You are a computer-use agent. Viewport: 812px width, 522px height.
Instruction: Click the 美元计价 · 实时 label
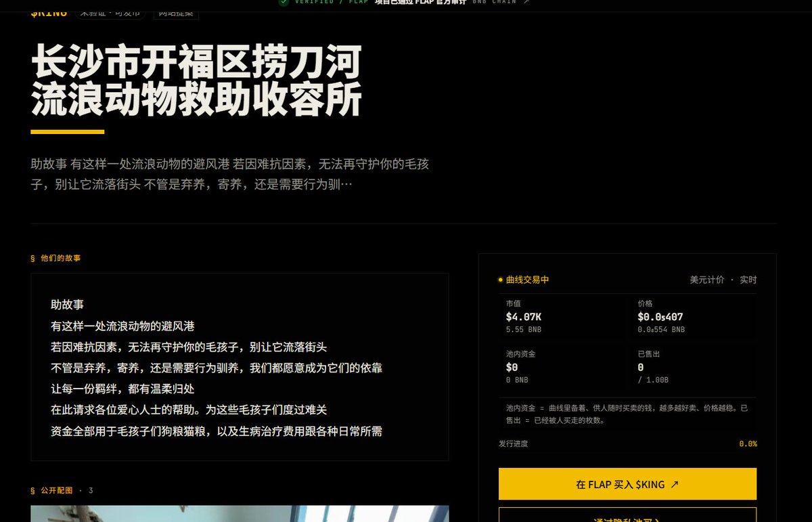pyautogui.click(x=723, y=280)
